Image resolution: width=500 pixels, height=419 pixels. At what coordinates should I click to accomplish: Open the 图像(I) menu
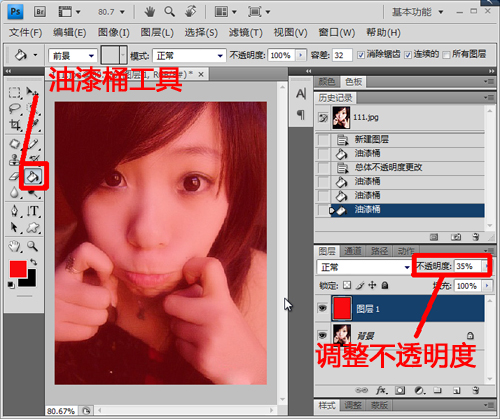[113, 33]
